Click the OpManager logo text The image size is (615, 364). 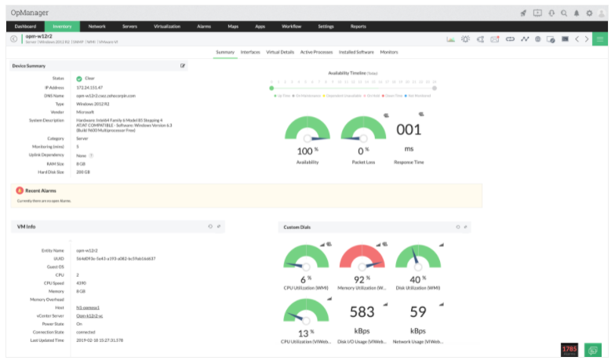(30, 13)
